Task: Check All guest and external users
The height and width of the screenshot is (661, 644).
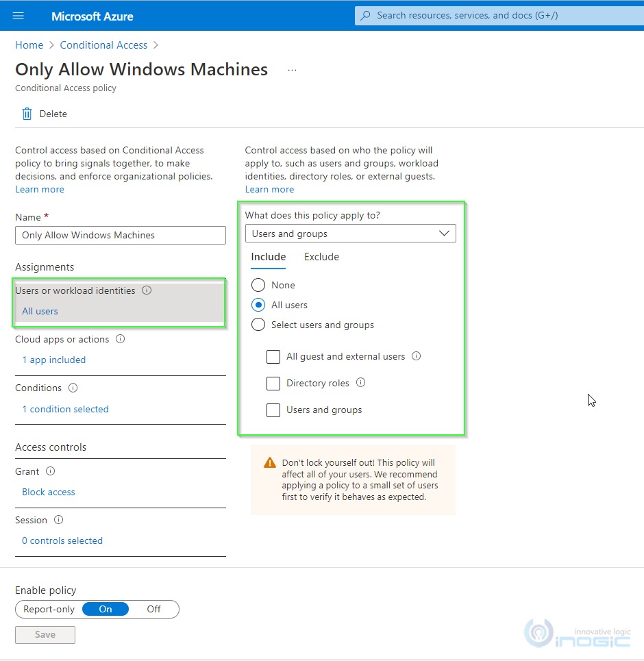Action: tap(273, 357)
